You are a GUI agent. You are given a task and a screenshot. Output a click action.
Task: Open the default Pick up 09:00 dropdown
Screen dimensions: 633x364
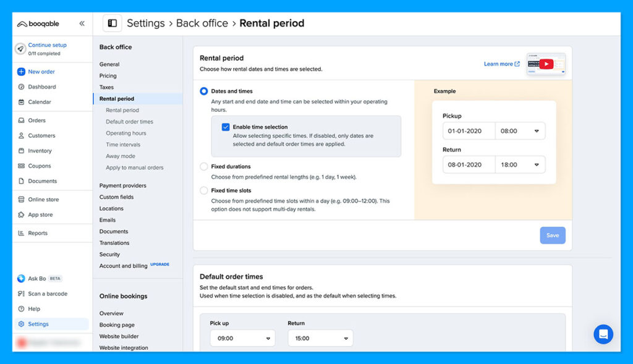pos(242,338)
